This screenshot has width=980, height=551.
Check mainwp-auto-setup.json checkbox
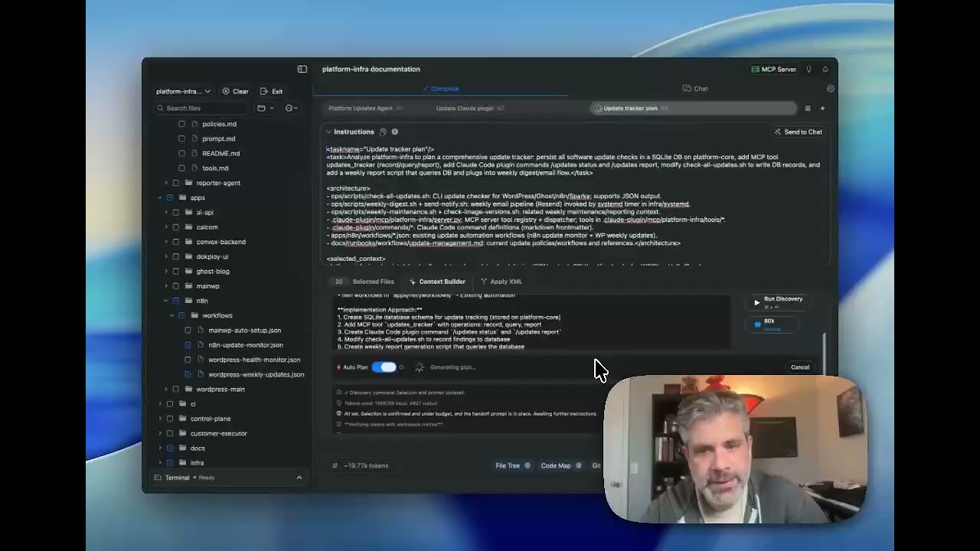(188, 330)
